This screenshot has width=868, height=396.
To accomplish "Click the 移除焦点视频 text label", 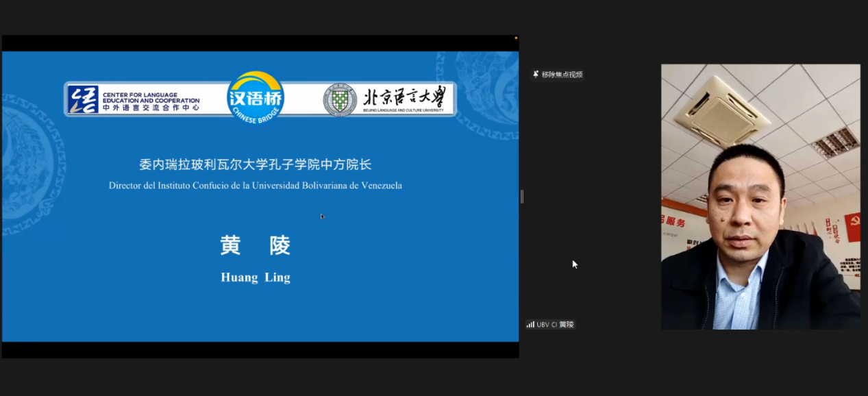I will pyautogui.click(x=562, y=75).
